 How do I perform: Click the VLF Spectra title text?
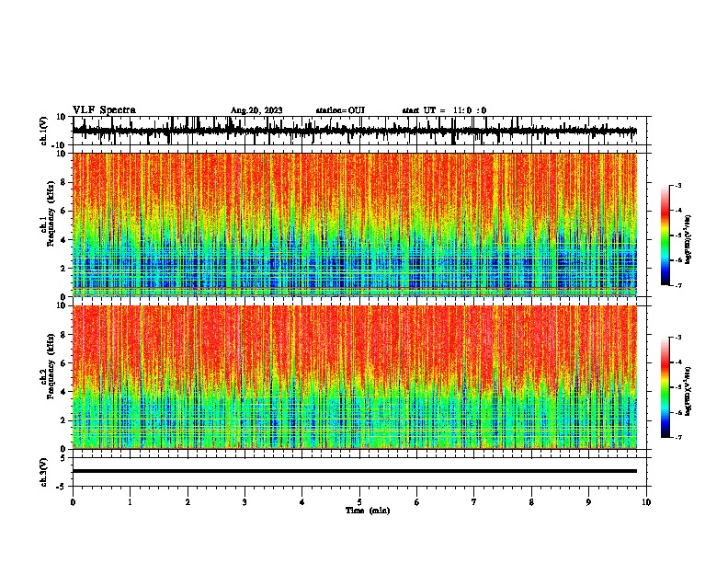click(104, 110)
